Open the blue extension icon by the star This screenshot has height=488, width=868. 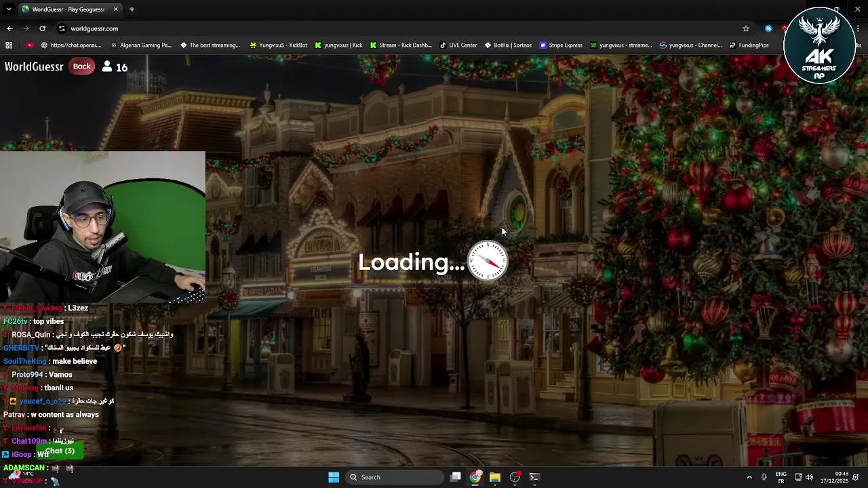click(768, 28)
